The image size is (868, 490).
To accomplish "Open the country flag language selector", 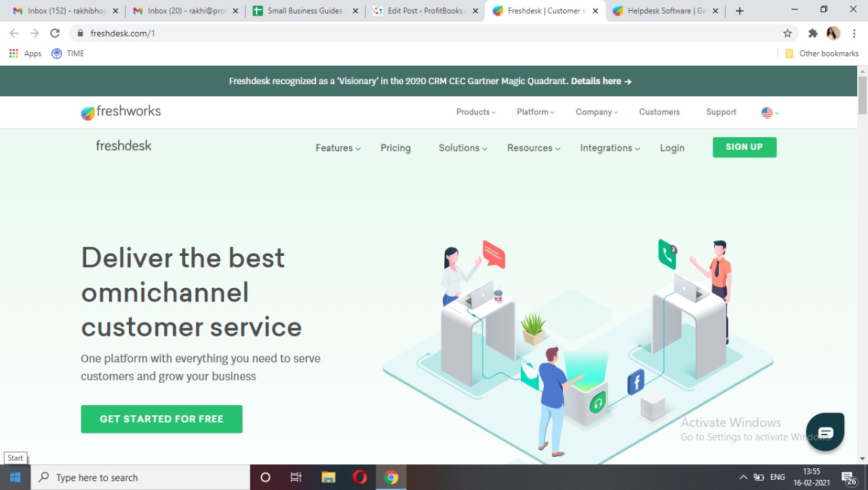I will [770, 113].
